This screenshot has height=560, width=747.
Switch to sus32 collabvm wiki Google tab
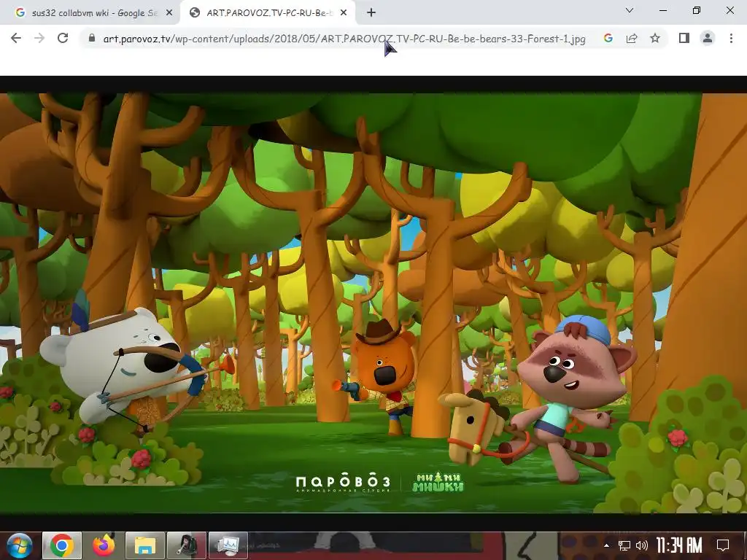[x=90, y=13]
